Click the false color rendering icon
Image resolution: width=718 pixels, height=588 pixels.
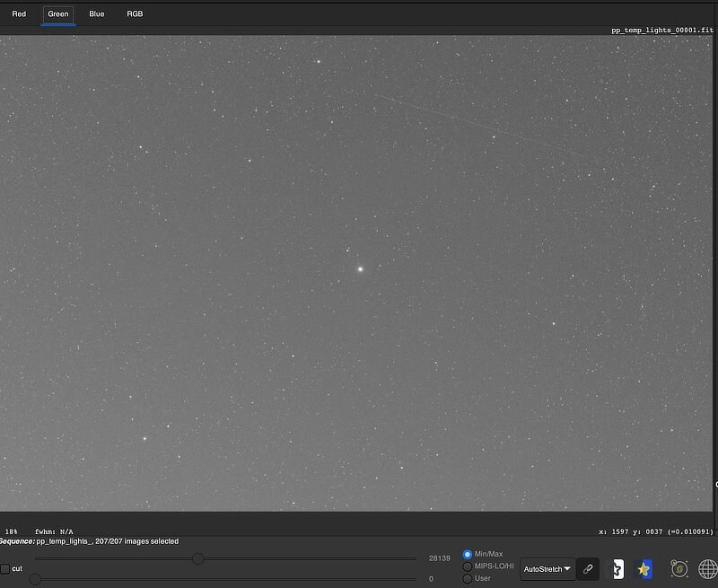click(x=644, y=569)
